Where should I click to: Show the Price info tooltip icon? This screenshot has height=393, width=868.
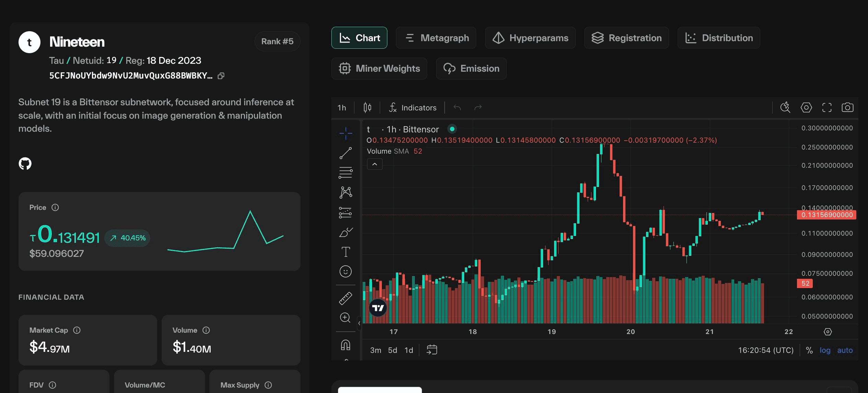[x=55, y=207]
